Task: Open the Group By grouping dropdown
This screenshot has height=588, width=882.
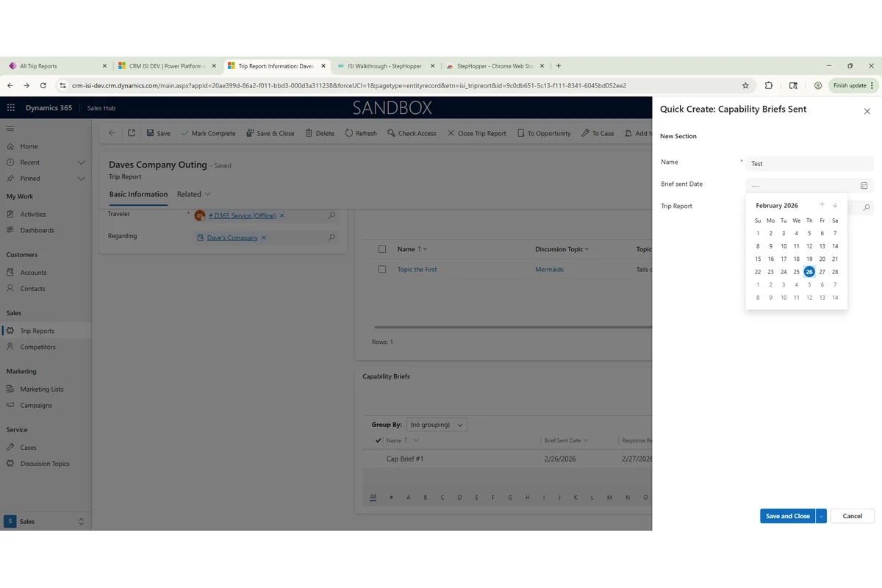Action: click(437, 424)
